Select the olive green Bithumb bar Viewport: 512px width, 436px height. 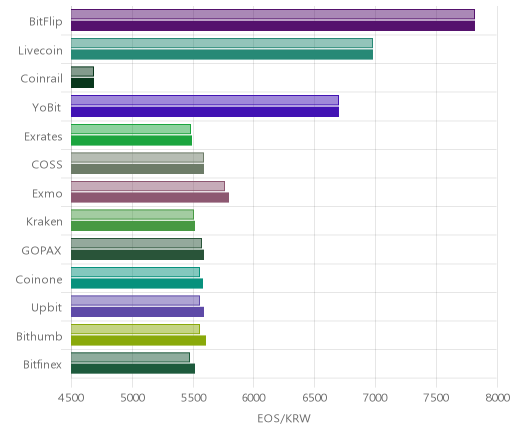click(138, 341)
